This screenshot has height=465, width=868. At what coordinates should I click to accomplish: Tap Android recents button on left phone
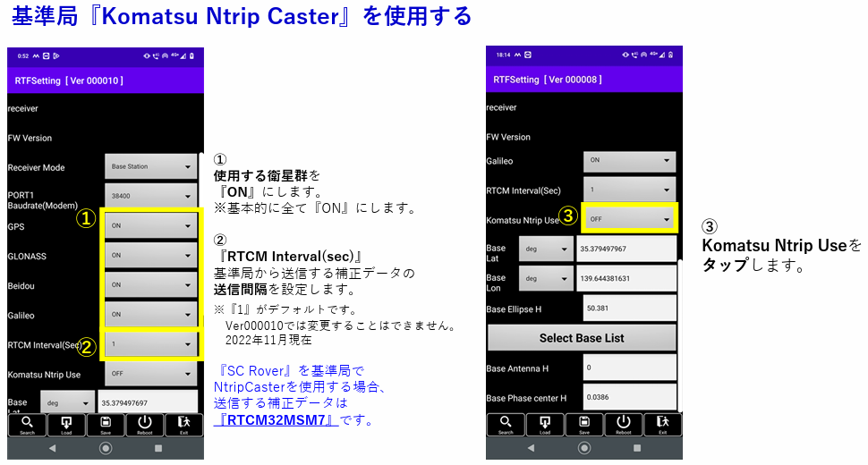pos(158,448)
